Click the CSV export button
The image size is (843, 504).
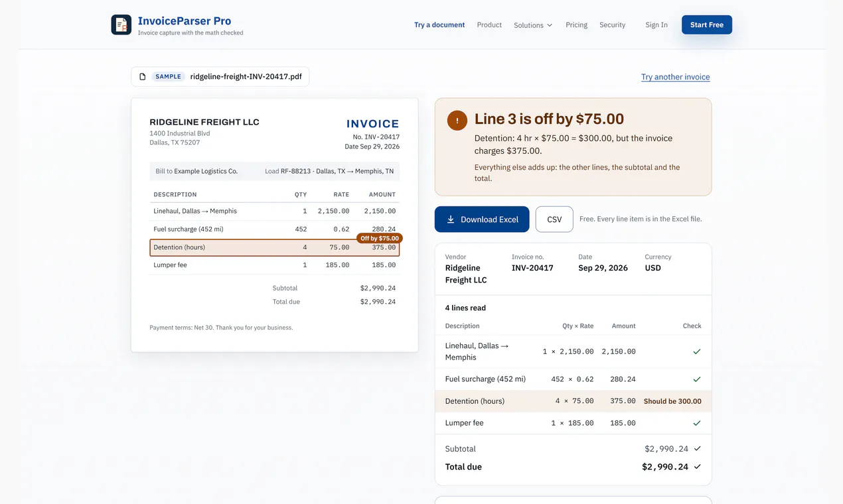coord(554,220)
